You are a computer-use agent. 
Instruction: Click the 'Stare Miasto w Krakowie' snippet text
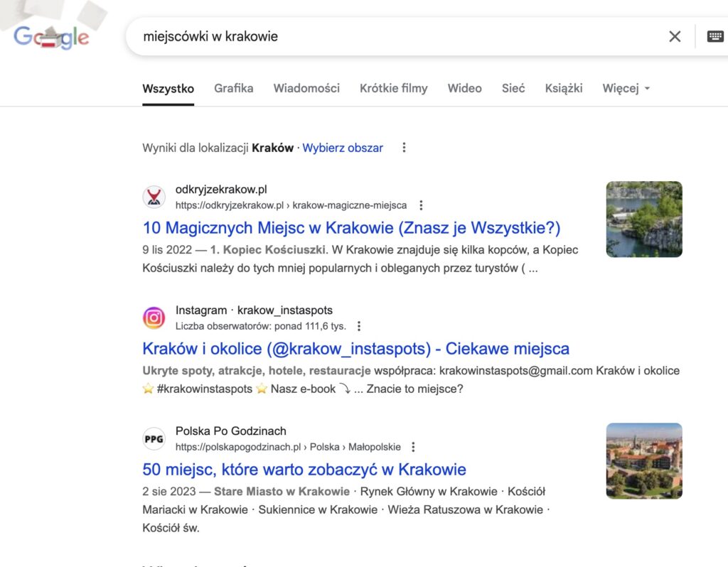282,492
